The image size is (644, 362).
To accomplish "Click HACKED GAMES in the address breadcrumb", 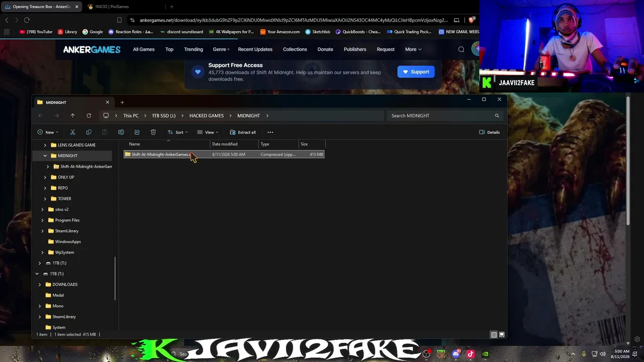I will [206, 116].
